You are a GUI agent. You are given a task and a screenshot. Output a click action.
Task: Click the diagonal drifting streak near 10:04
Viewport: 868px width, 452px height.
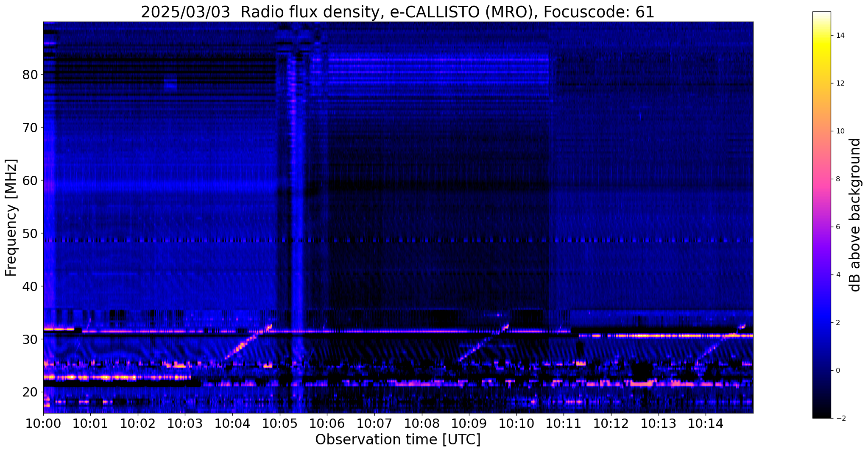[x=248, y=341]
